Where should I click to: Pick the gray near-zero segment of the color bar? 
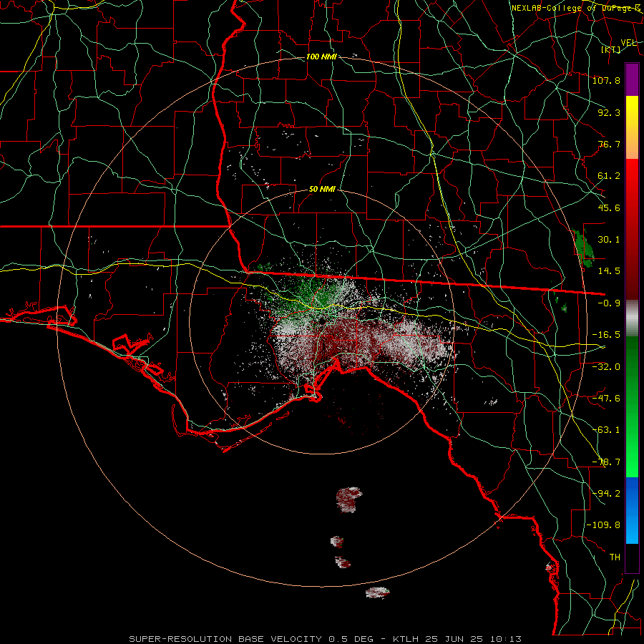(632, 318)
